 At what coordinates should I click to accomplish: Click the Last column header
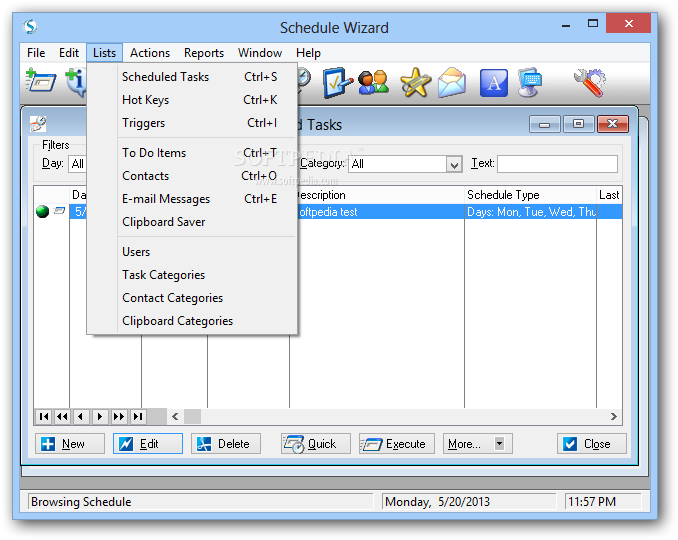[x=609, y=195]
